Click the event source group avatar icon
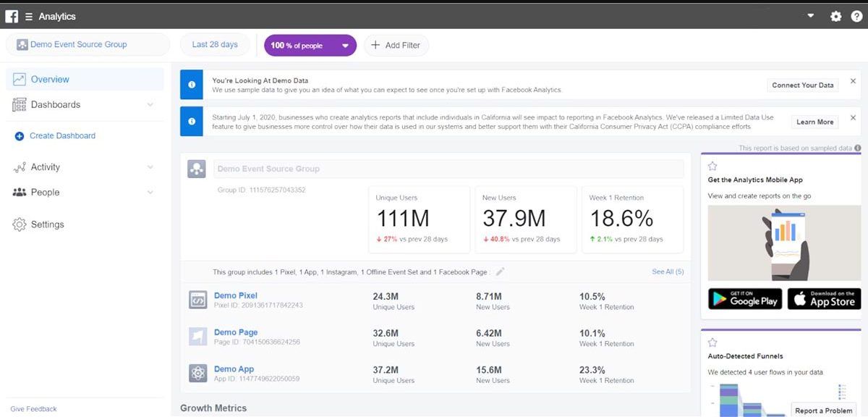 [197, 169]
